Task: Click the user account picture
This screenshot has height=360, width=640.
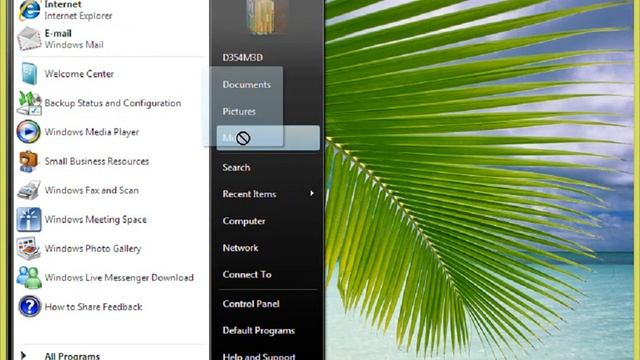Action: click(x=267, y=16)
